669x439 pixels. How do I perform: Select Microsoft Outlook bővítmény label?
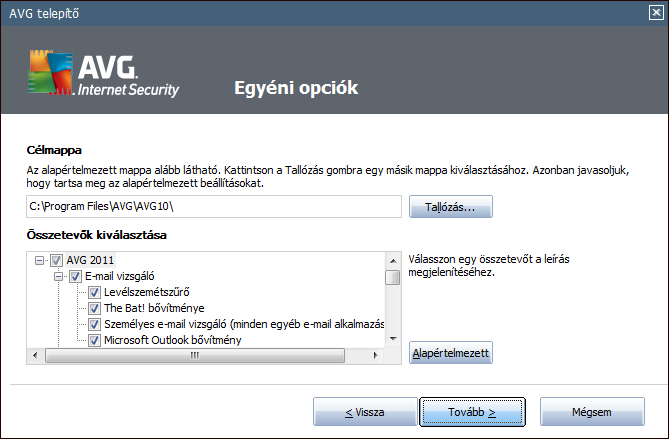(x=173, y=340)
